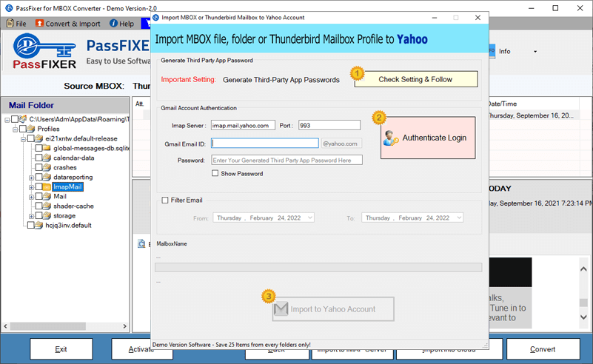
Task: Click Check Setting & Follow button
Action: 415,79
